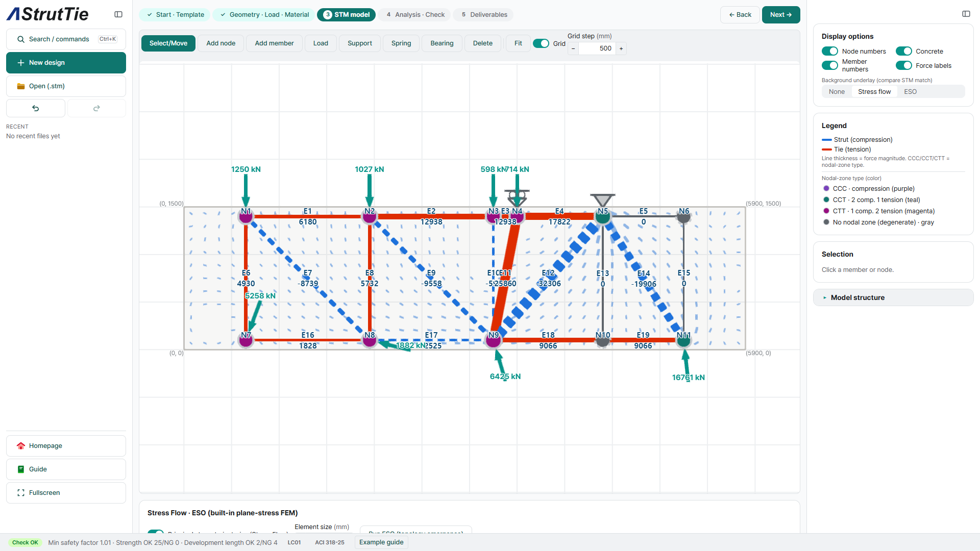Select node N9 on the canvas
This screenshot has width=980, height=551.
pyautogui.click(x=493, y=340)
